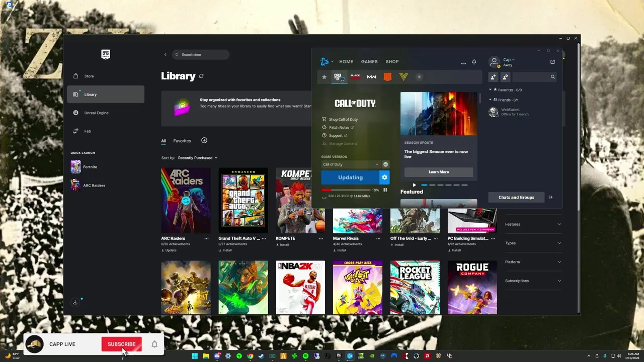
Task: Expand the Platform filter section
Action: tap(533, 262)
